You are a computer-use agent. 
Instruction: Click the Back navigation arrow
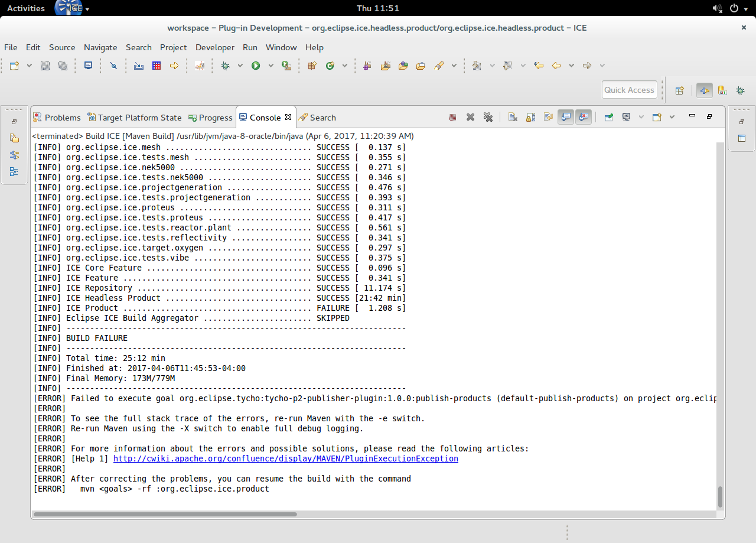tap(556, 66)
